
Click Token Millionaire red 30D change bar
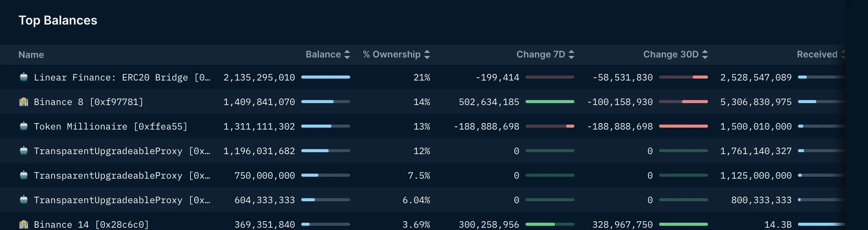coord(683,126)
